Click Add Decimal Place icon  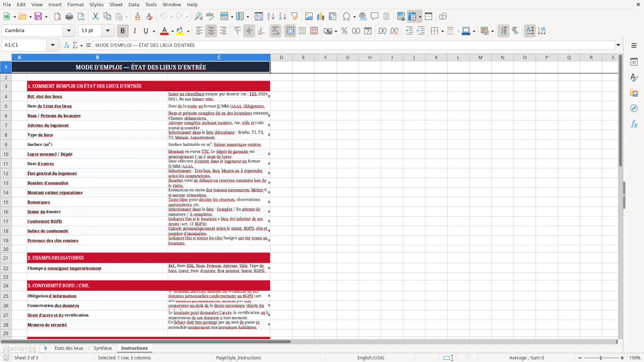pos(382,31)
